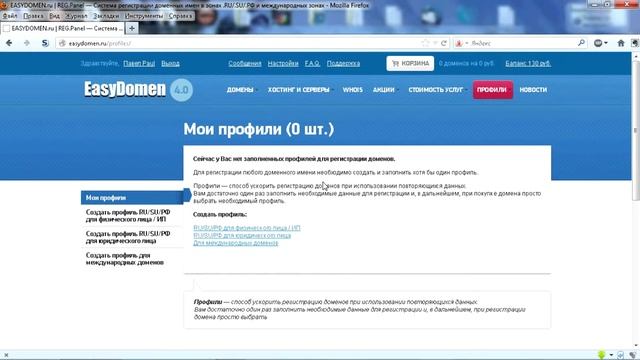
Task: Bookmark this page with the star icon
Action: (x=426, y=43)
